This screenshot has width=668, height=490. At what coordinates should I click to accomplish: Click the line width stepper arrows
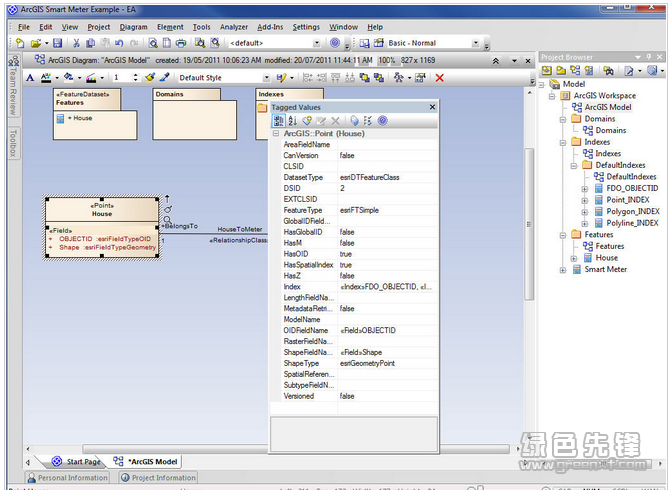point(135,78)
